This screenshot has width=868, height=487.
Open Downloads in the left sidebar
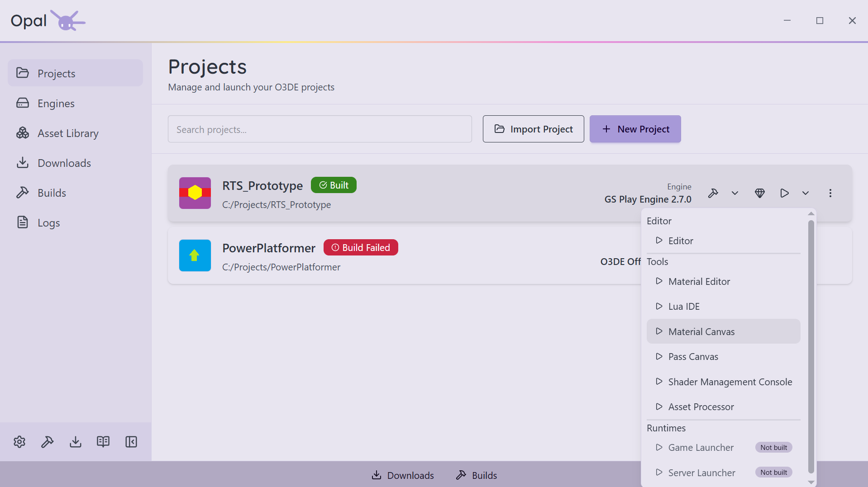click(x=75, y=163)
